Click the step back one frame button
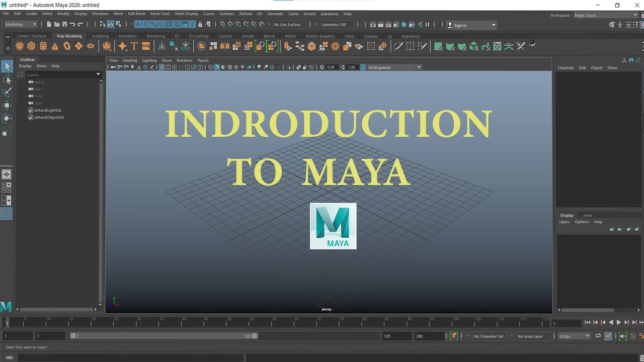 pyautogui.click(x=595, y=322)
